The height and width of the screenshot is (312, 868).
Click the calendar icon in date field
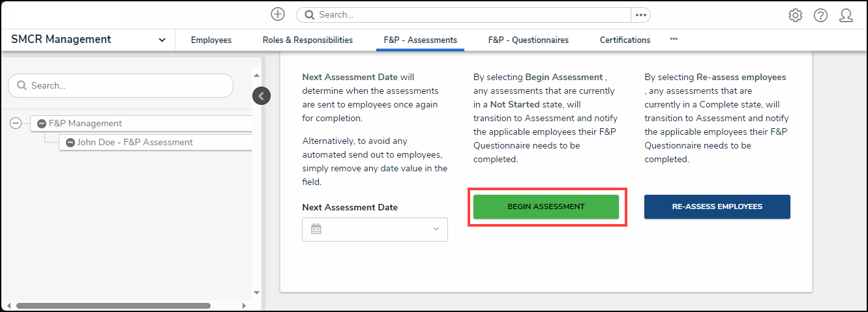(316, 229)
